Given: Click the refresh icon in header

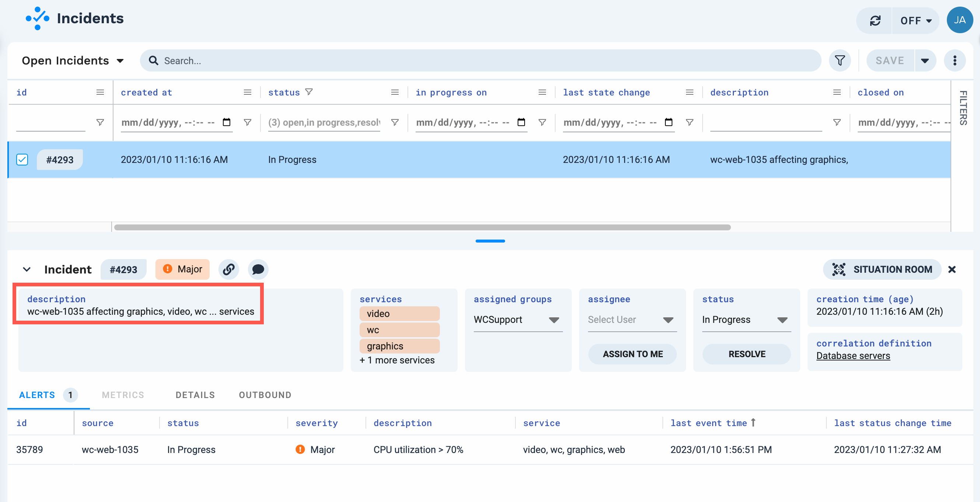Looking at the screenshot, I should click(x=875, y=21).
